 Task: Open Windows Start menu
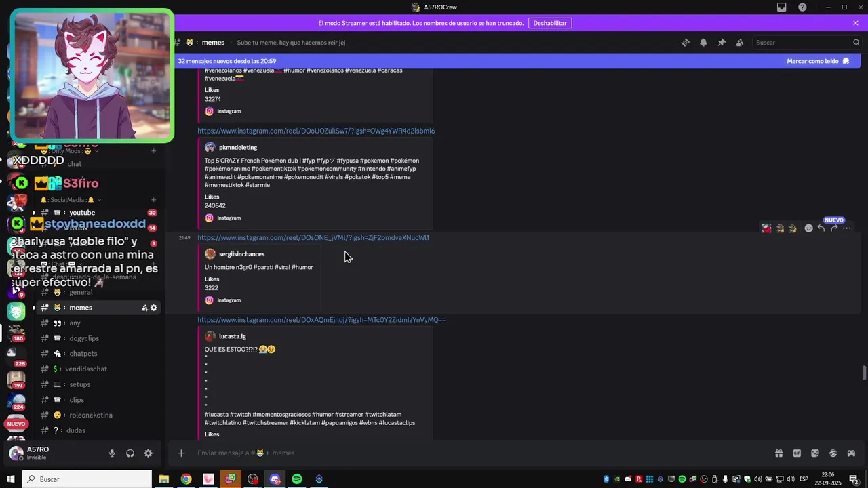11,479
